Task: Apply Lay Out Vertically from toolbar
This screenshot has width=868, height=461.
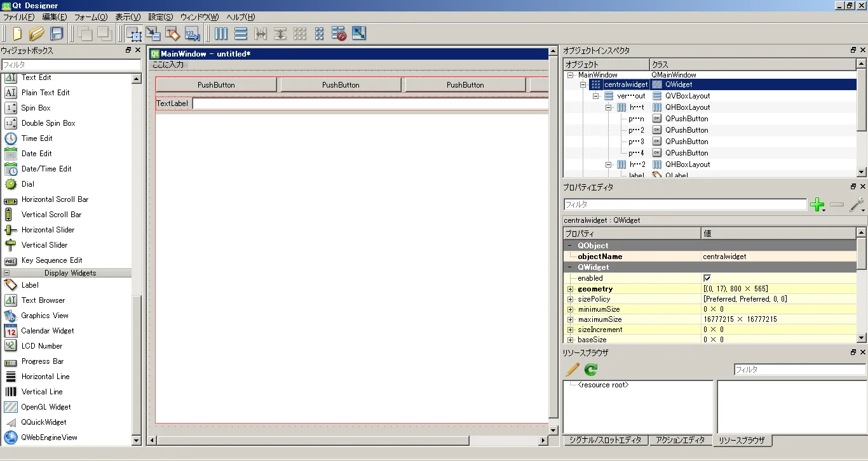Action: click(x=241, y=34)
